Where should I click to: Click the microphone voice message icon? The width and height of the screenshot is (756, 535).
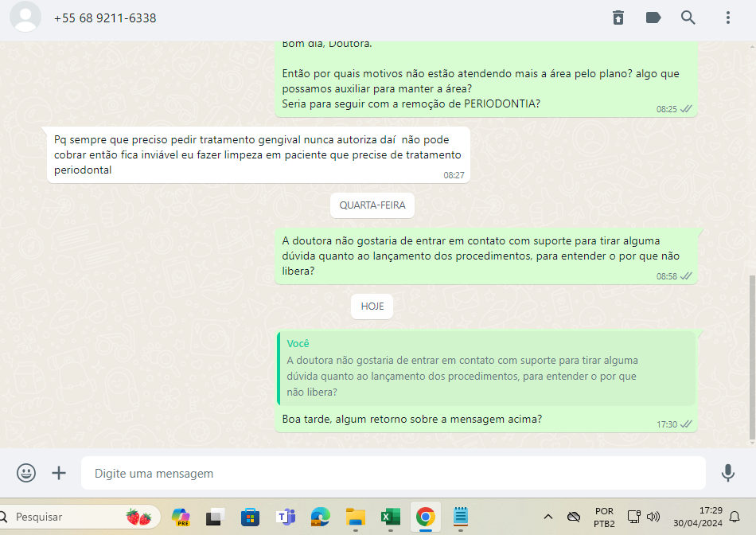tap(728, 473)
